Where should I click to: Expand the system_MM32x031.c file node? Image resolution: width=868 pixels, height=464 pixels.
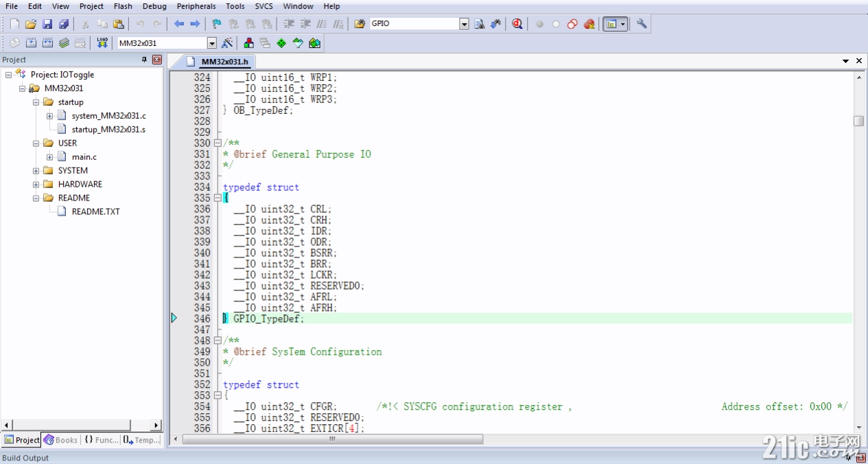pos(49,115)
